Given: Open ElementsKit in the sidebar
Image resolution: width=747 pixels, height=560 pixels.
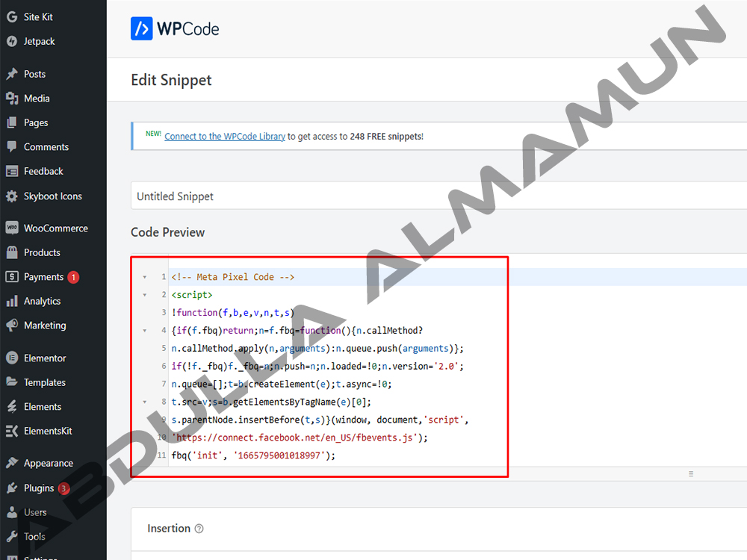Looking at the screenshot, I should pyautogui.click(x=47, y=432).
